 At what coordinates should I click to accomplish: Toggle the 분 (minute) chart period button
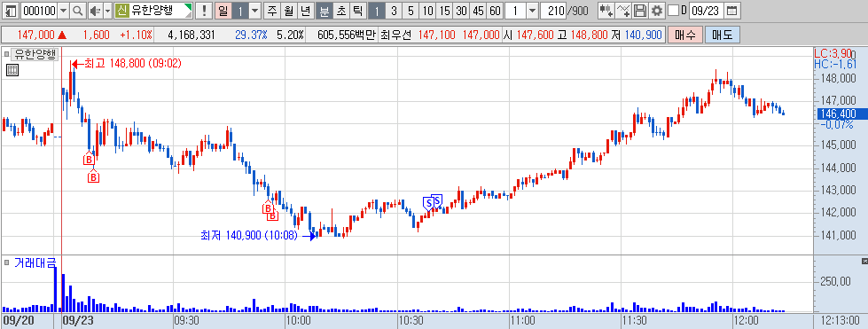(325, 11)
